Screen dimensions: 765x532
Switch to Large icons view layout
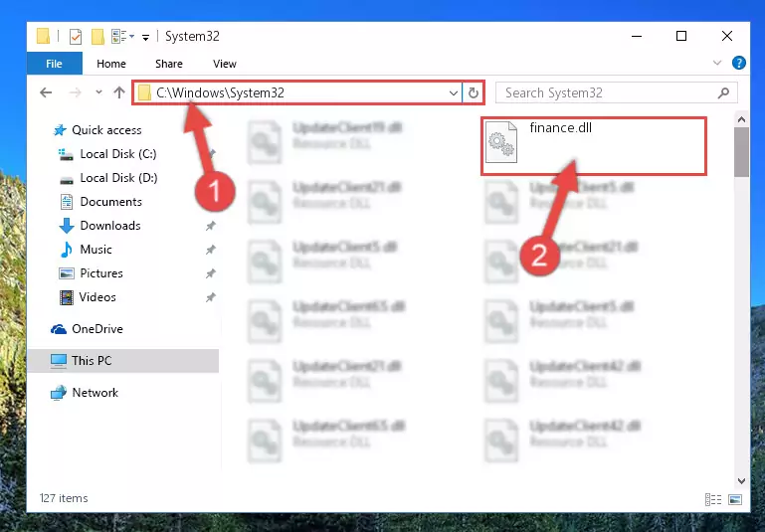[735, 499]
